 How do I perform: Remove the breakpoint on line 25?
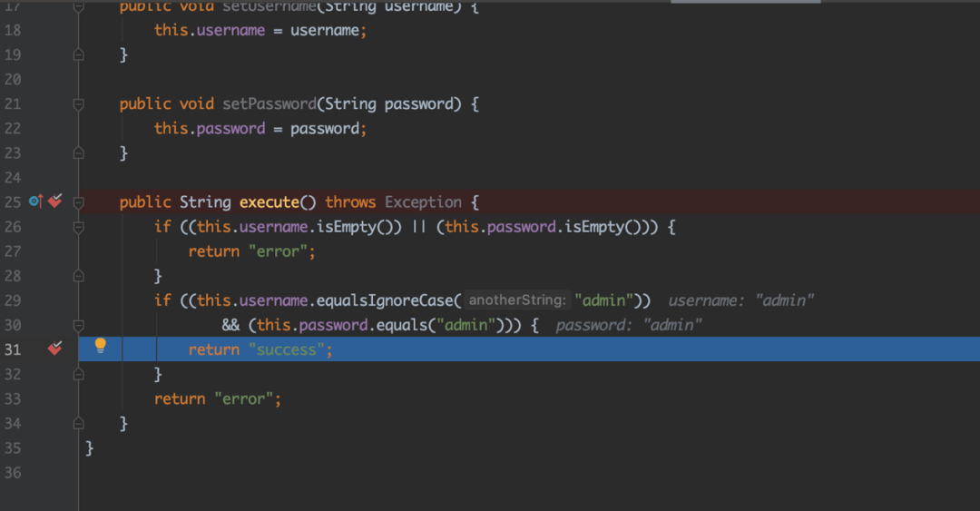click(55, 201)
